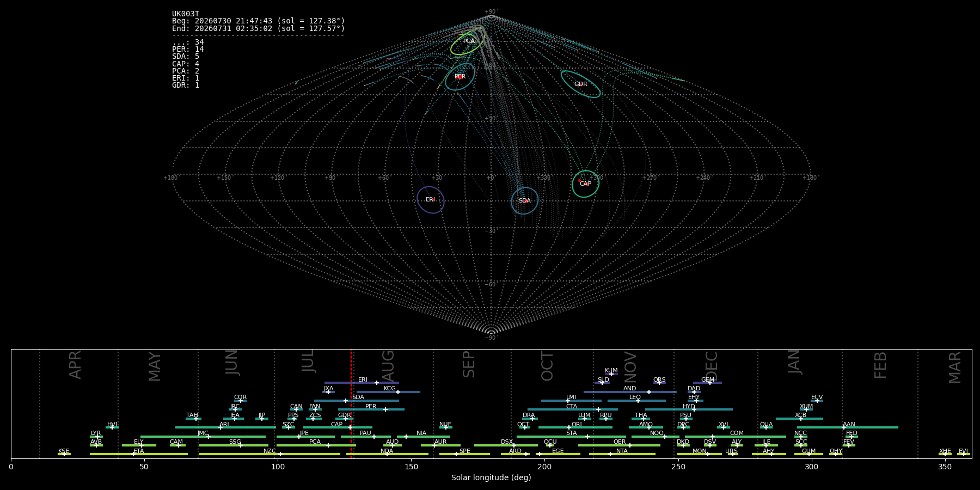Click the AUG month label
The width and height of the screenshot is (980, 490).
pyautogui.click(x=388, y=366)
